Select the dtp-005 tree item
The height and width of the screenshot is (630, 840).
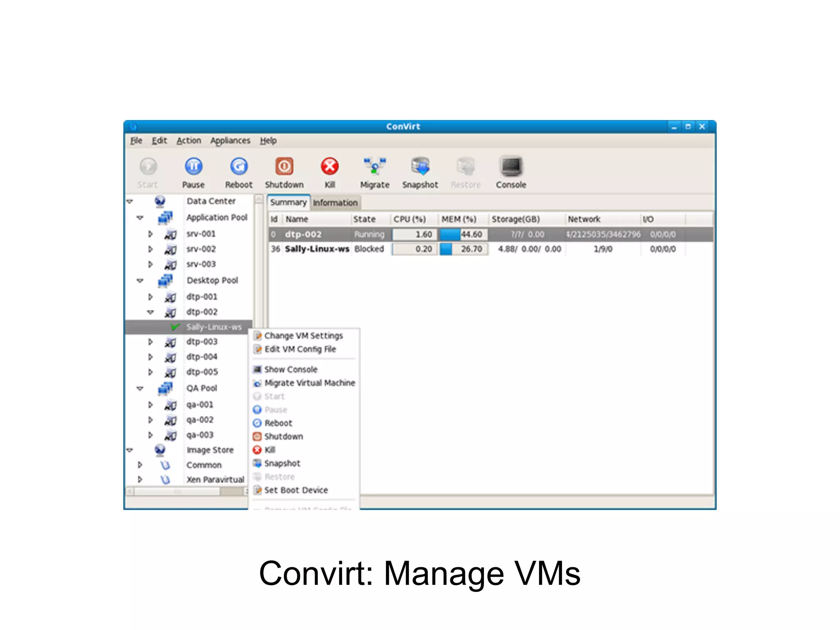tap(202, 372)
